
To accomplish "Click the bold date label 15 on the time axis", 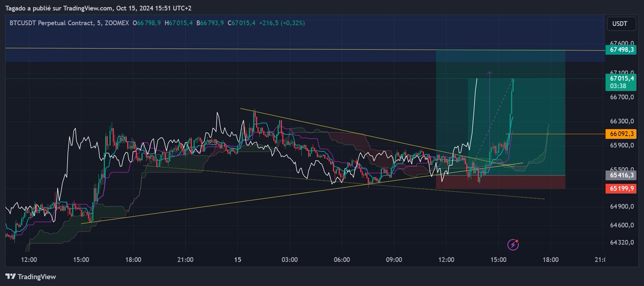I will click(237, 260).
